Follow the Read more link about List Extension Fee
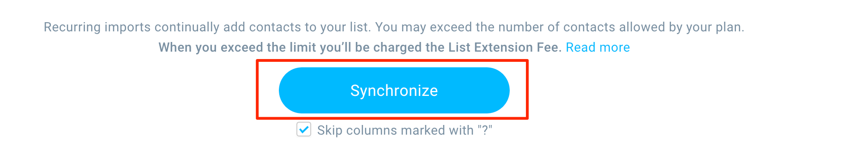 [598, 47]
